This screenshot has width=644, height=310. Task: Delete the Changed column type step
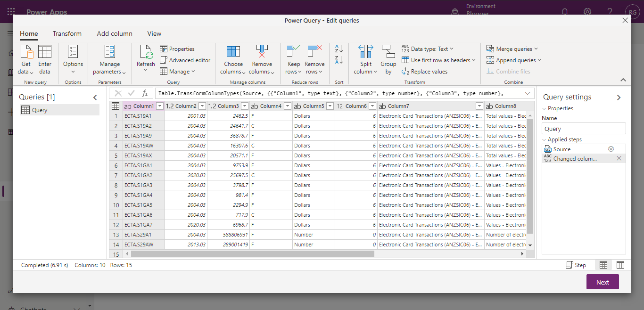(619, 159)
